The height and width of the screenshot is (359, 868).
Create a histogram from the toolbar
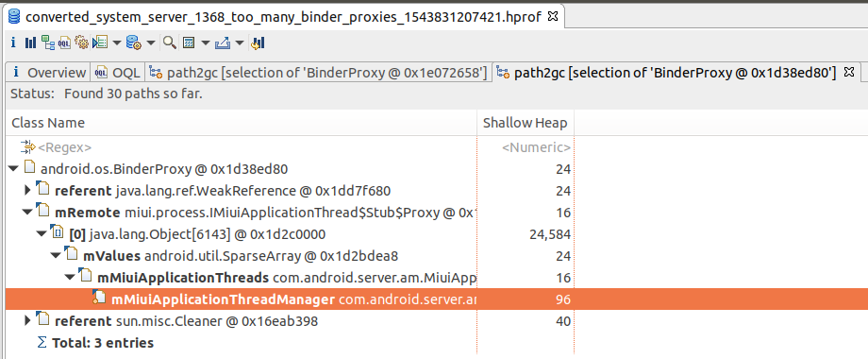click(x=30, y=43)
